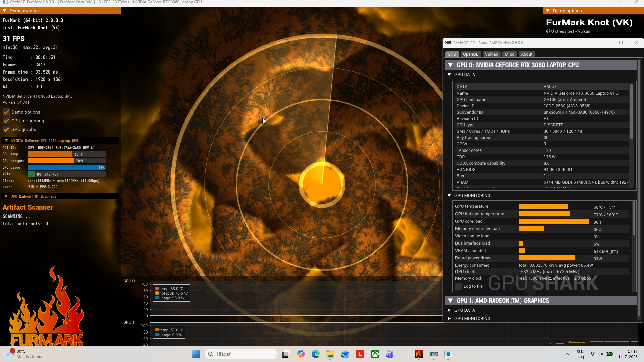Collapse GPU 0: NVIDIA GeForce RTX 3060 header

pyautogui.click(x=450, y=65)
